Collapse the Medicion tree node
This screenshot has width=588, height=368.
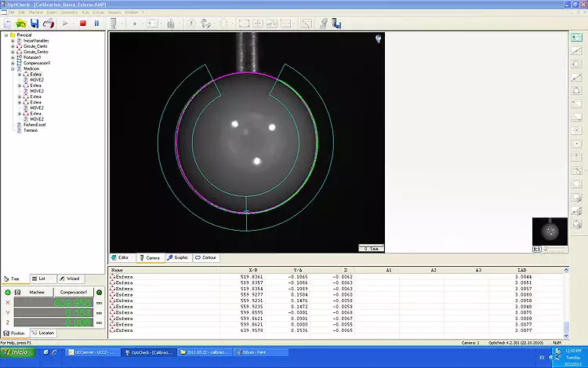click(x=13, y=68)
